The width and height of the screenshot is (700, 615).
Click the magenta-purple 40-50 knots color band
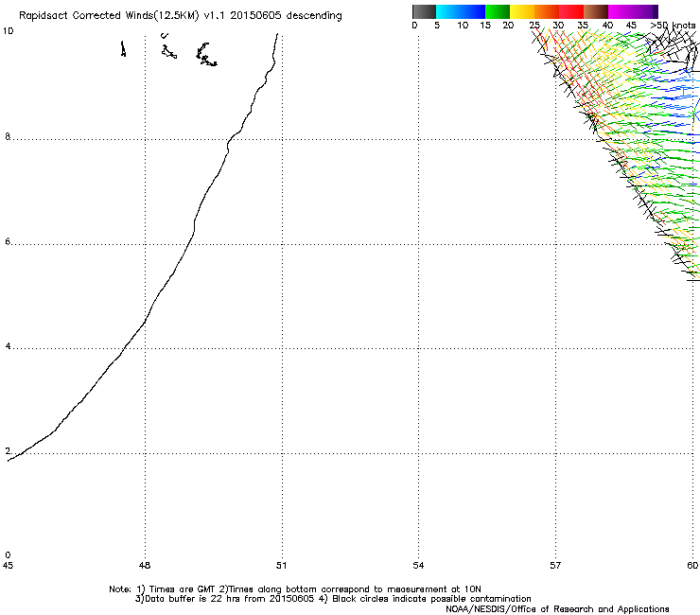(633, 11)
